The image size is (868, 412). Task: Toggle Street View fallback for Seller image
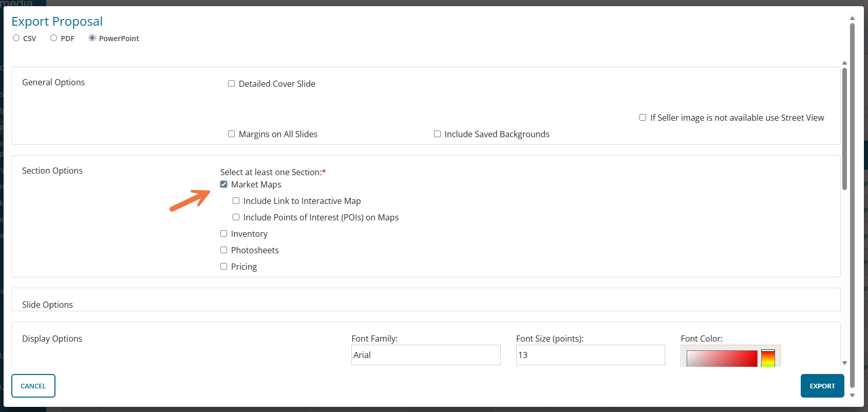point(643,118)
